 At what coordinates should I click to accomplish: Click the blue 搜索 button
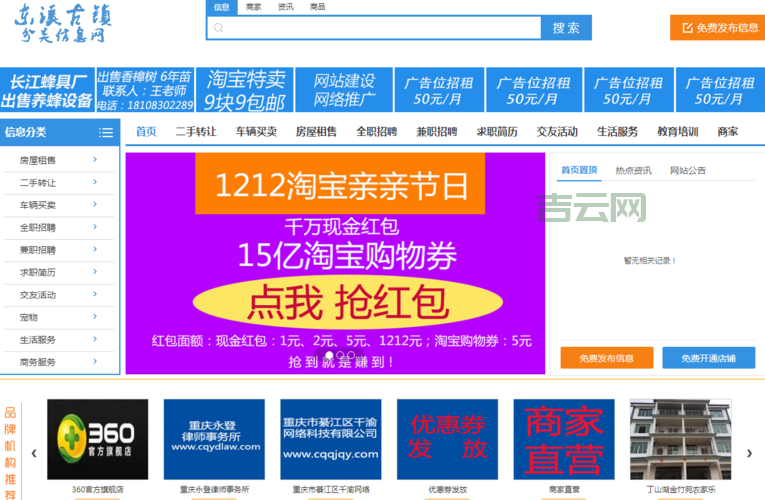point(566,28)
